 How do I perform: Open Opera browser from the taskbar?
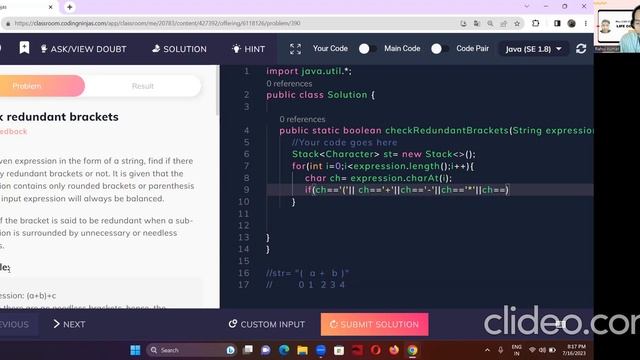click(376, 350)
